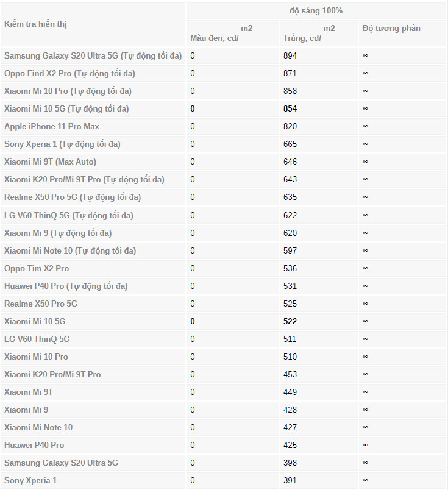Click the 'Trắng, cd/m2' column header

pyautogui.click(x=309, y=33)
